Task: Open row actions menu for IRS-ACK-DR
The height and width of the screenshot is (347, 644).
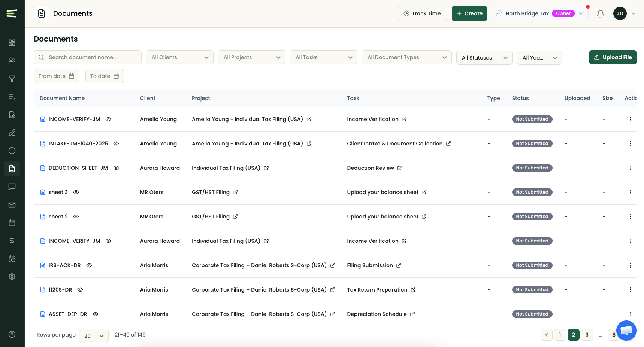Action: click(x=631, y=265)
